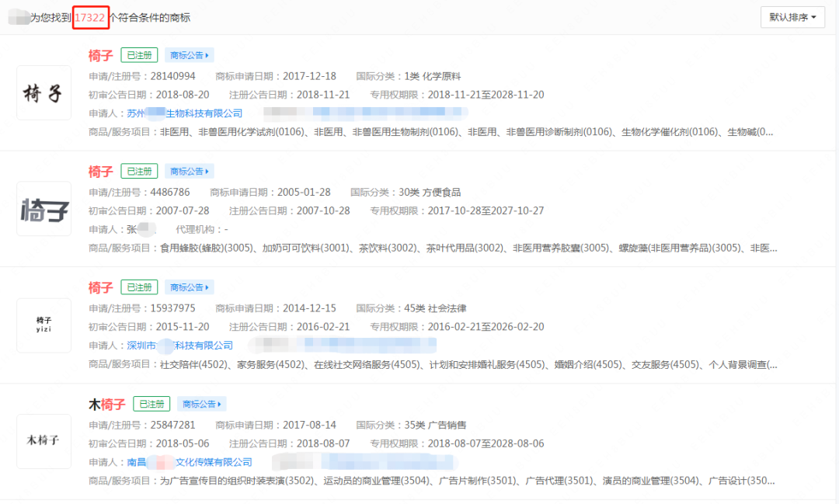
Task: Open applicant link 苏州 生物科技有限公司
Action: 184,113
